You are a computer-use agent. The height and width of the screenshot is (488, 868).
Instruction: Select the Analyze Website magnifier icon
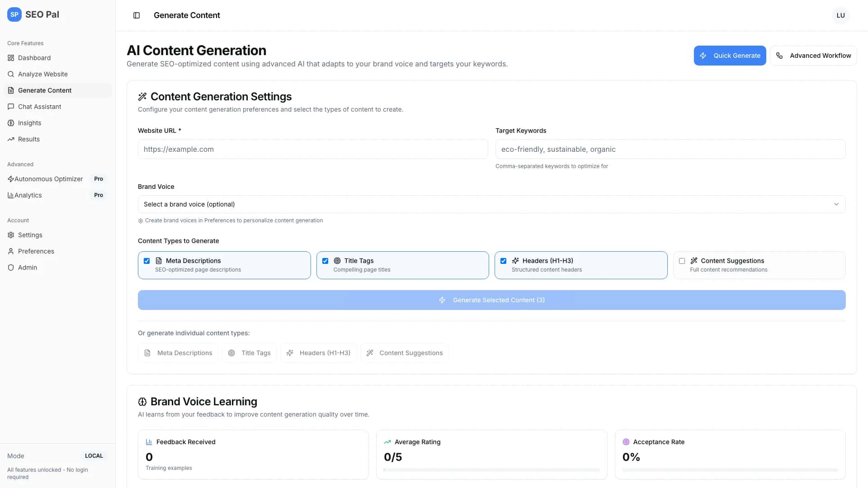click(x=11, y=74)
